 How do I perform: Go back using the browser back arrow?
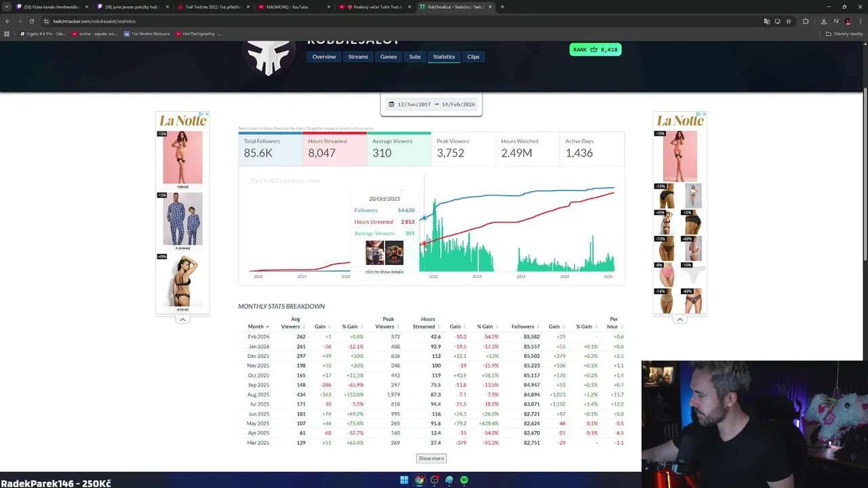click(x=7, y=21)
